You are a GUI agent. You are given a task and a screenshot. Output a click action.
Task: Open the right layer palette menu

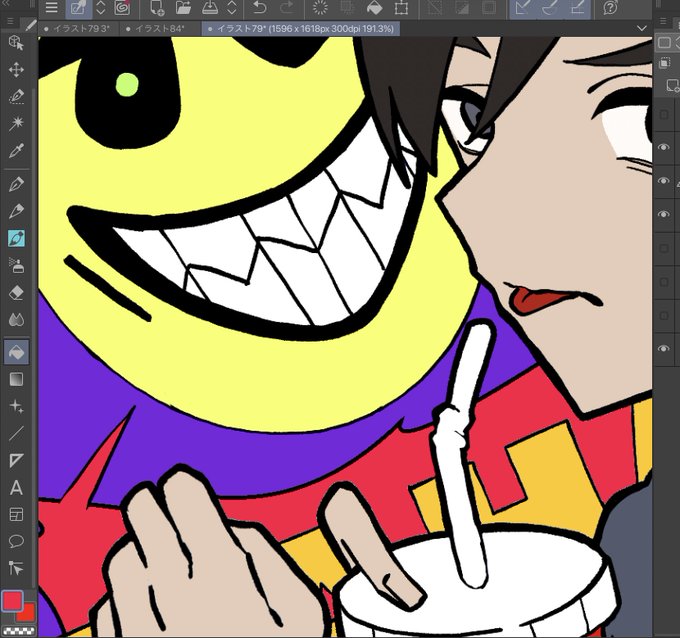[x=663, y=21]
